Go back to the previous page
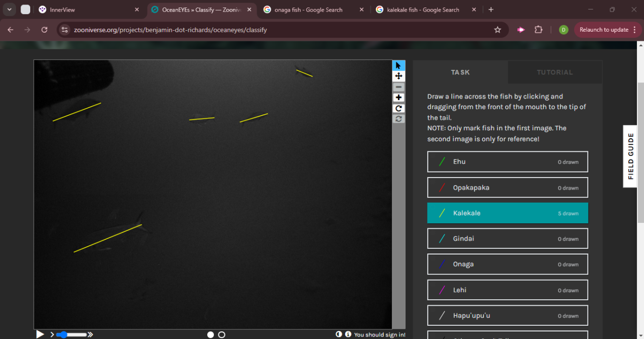Screen dimensions: 644x339 [x=11, y=30]
